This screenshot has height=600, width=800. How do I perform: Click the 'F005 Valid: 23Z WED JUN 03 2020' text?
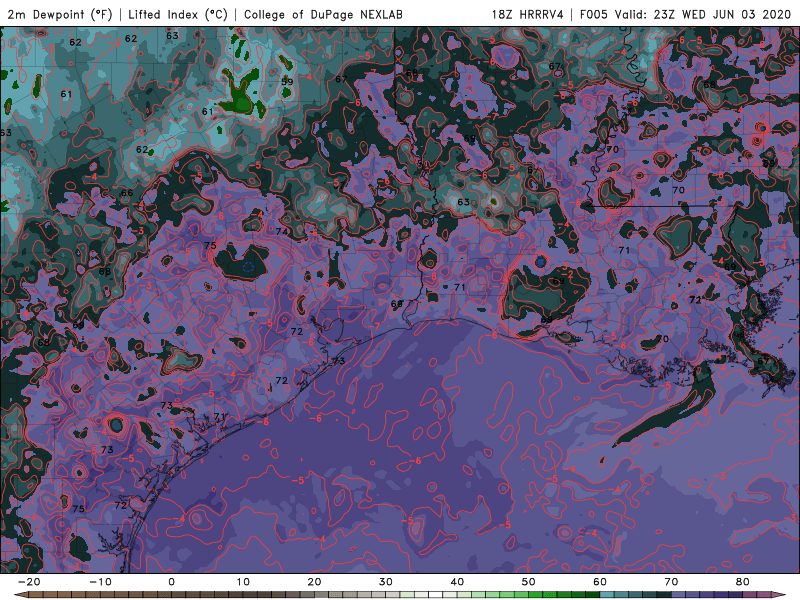(x=685, y=14)
